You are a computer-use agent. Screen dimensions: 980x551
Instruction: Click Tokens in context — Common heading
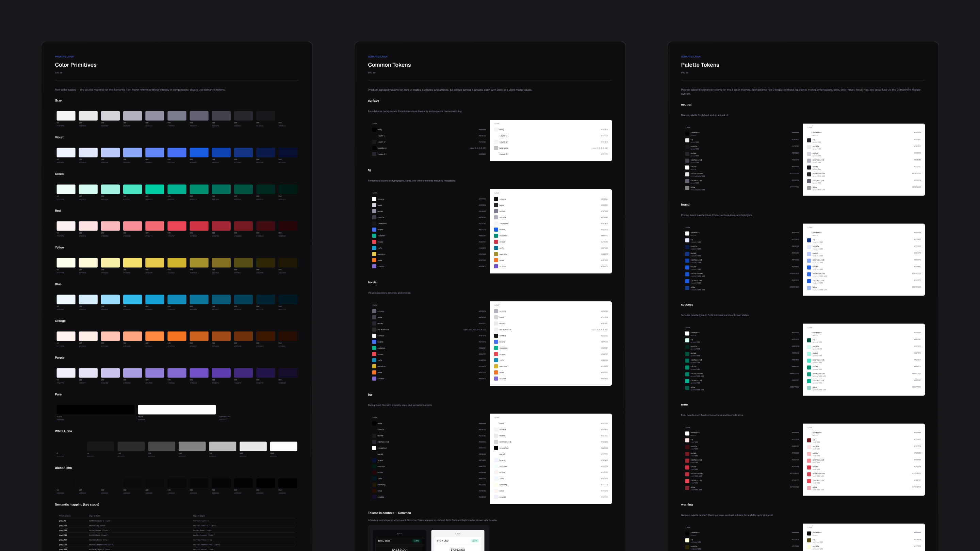pyautogui.click(x=389, y=513)
